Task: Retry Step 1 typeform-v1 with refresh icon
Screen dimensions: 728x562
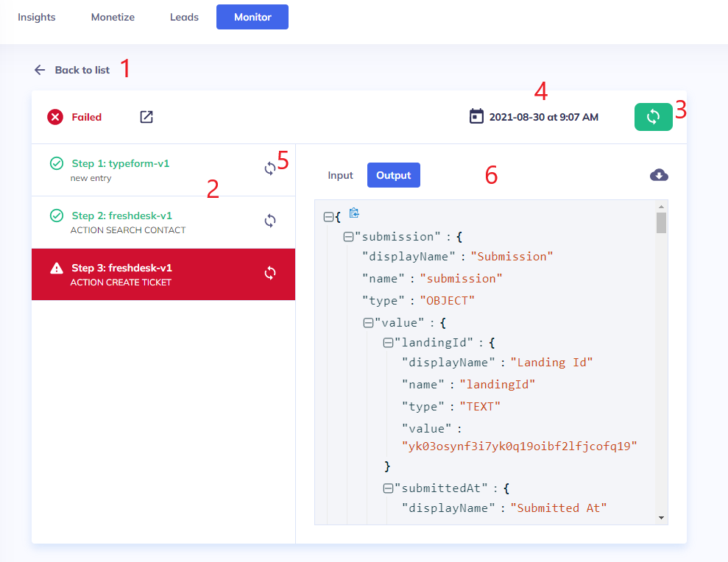Action: pos(270,168)
